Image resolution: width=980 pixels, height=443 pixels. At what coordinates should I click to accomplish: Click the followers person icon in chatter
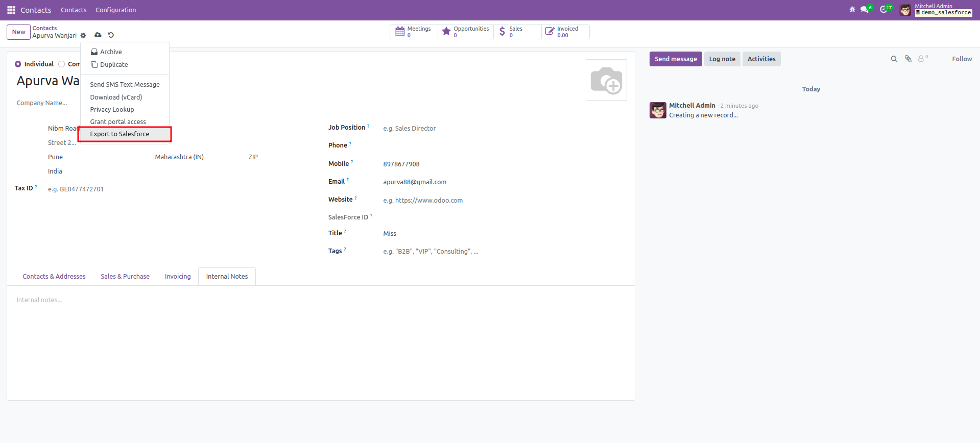click(x=922, y=59)
